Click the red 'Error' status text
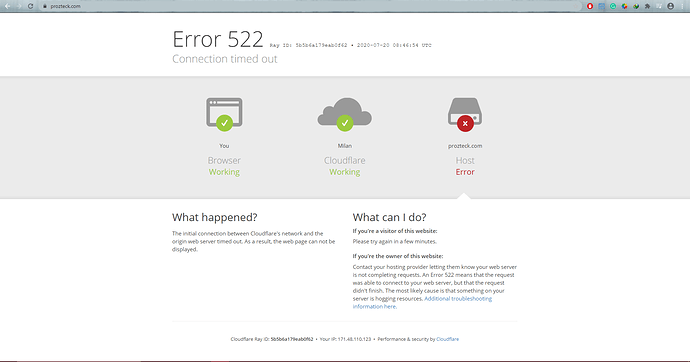 (465, 172)
